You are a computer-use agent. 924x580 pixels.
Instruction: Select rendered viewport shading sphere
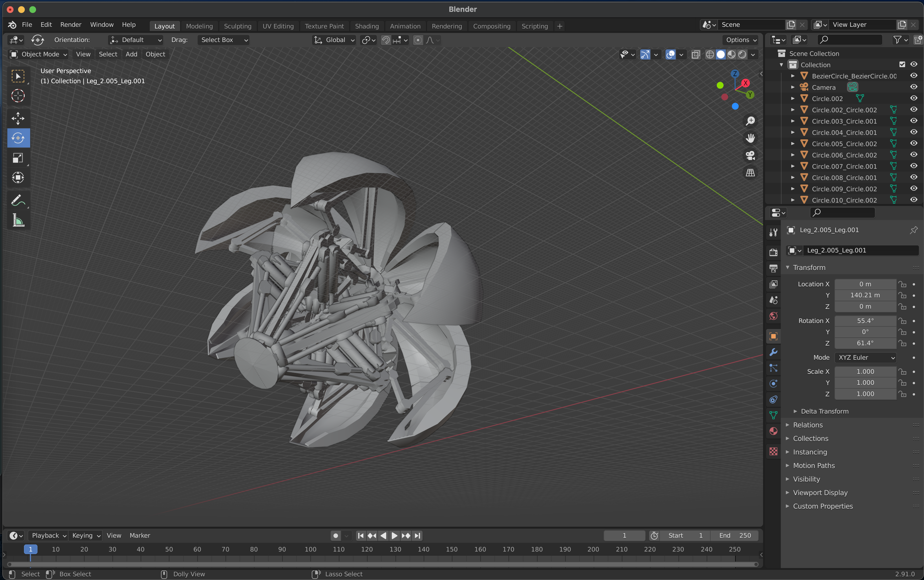(x=742, y=54)
